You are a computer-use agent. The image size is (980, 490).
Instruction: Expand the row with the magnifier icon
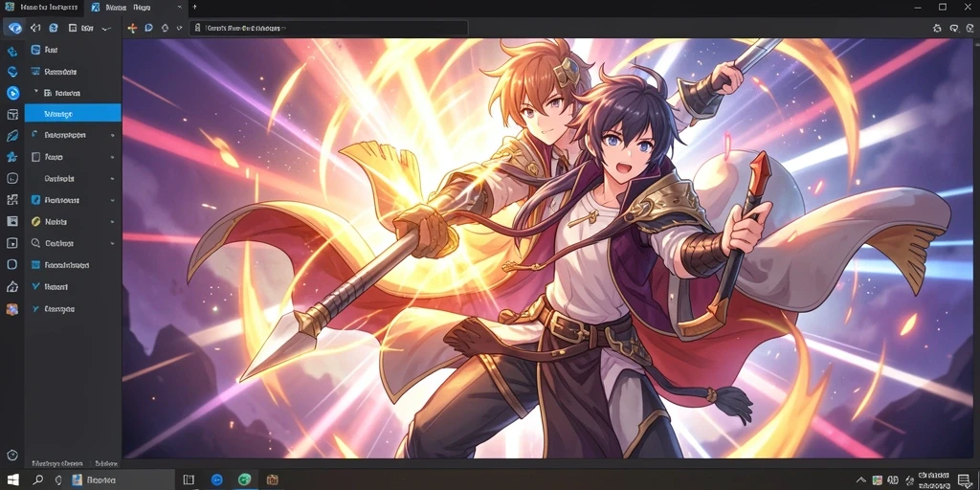coord(113,243)
